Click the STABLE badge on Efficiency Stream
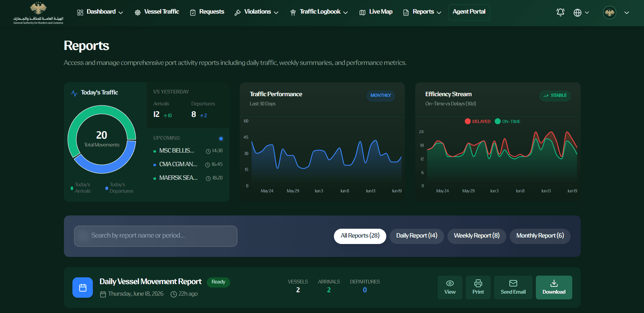The width and height of the screenshot is (644, 313). [555, 96]
